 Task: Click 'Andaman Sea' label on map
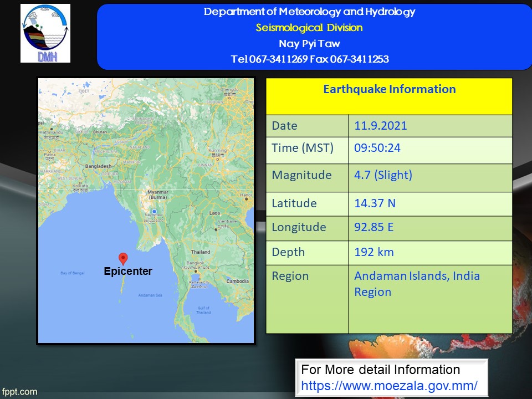[150, 295]
